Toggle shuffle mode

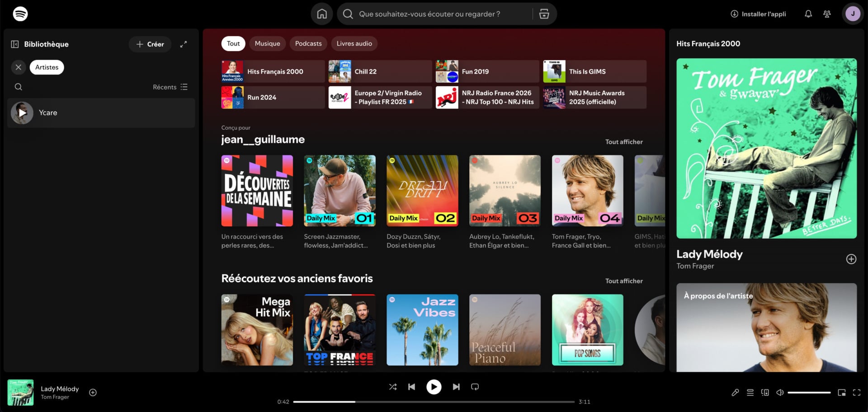tap(393, 387)
